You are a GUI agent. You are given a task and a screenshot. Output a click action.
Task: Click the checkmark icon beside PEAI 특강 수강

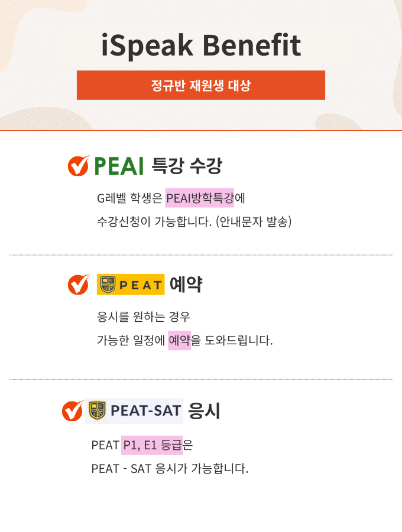point(79,167)
